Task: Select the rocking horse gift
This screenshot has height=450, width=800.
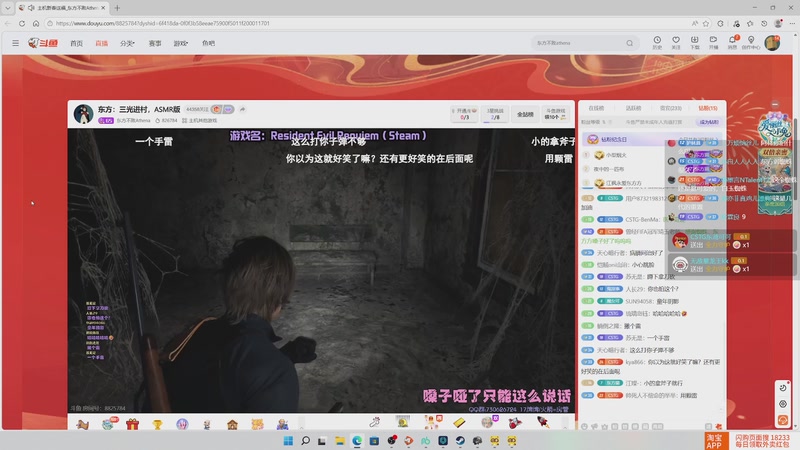Action: tap(82, 423)
